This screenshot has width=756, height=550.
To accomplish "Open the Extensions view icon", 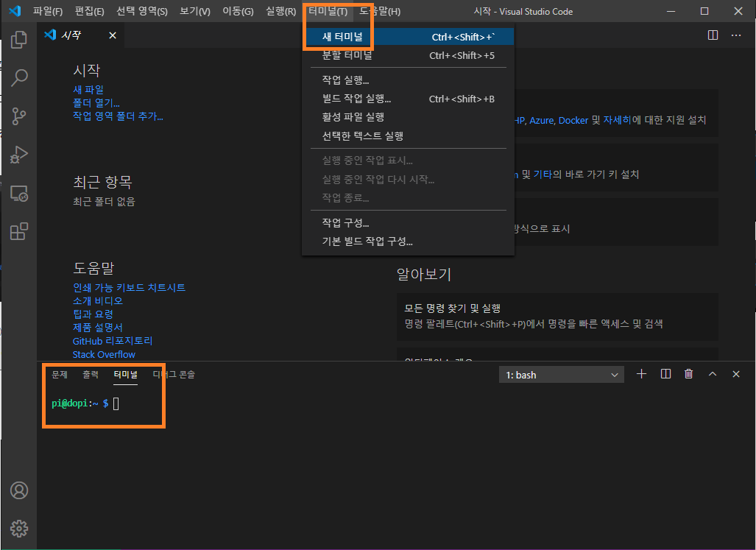I will click(19, 231).
